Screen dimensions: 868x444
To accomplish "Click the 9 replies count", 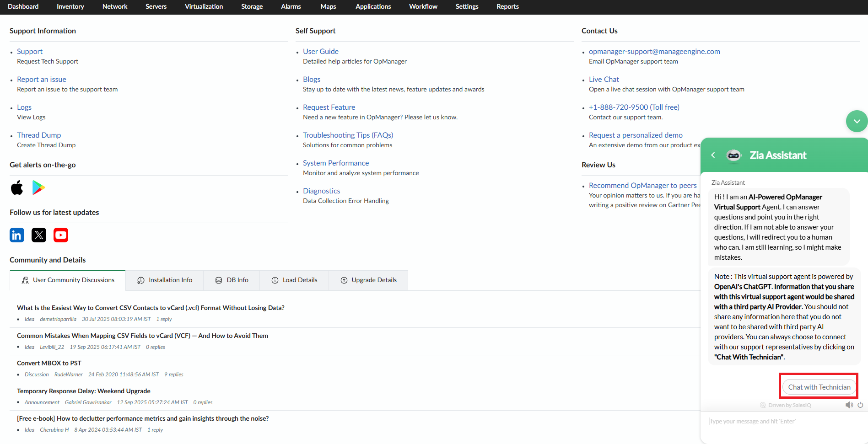I will tap(174, 374).
